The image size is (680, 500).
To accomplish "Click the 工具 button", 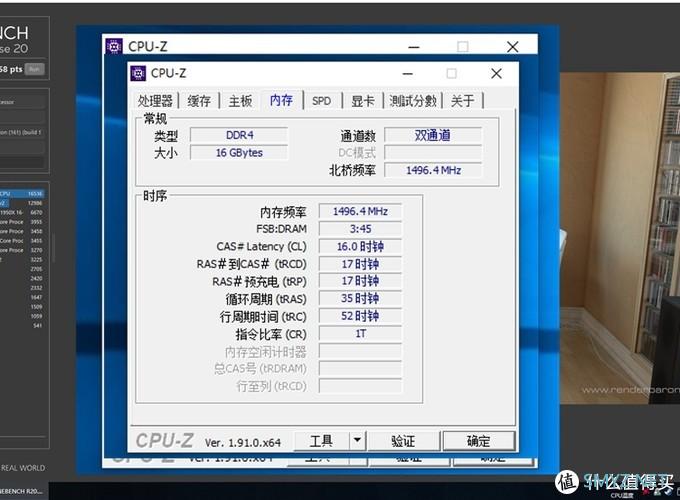I will [321, 441].
